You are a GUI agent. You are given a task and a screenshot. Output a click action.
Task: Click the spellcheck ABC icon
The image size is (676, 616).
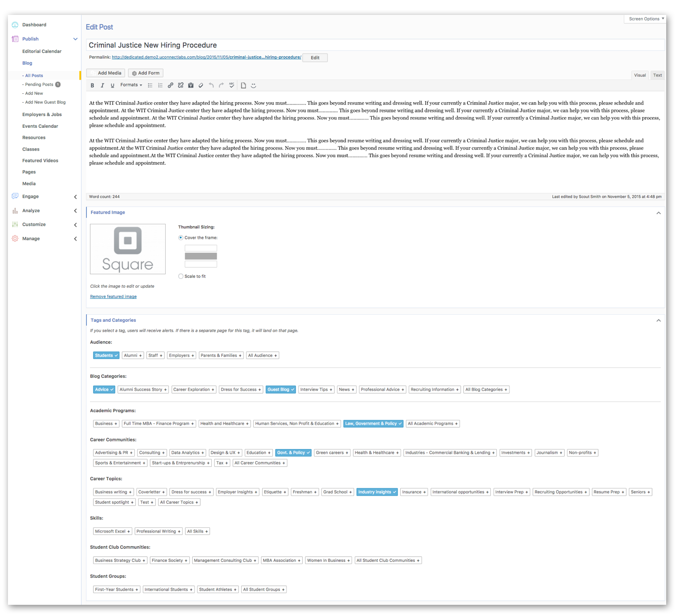point(231,85)
